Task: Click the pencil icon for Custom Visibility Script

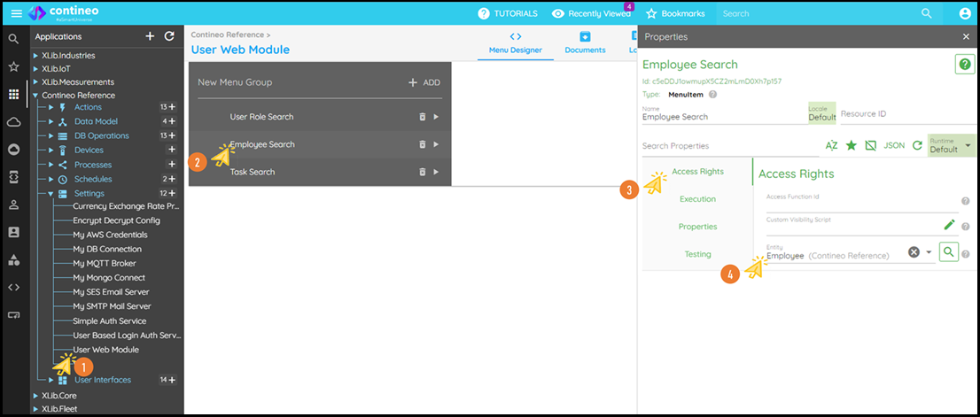Action: pyautogui.click(x=949, y=226)
